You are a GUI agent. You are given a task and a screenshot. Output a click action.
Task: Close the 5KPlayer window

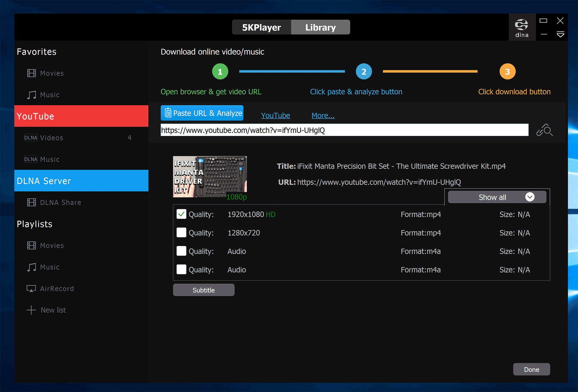pyautogui.click(x=560, y=21)
